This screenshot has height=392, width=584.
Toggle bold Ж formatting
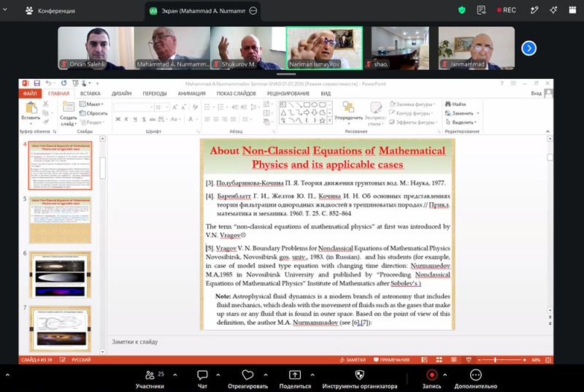click(x=118, y=120)
